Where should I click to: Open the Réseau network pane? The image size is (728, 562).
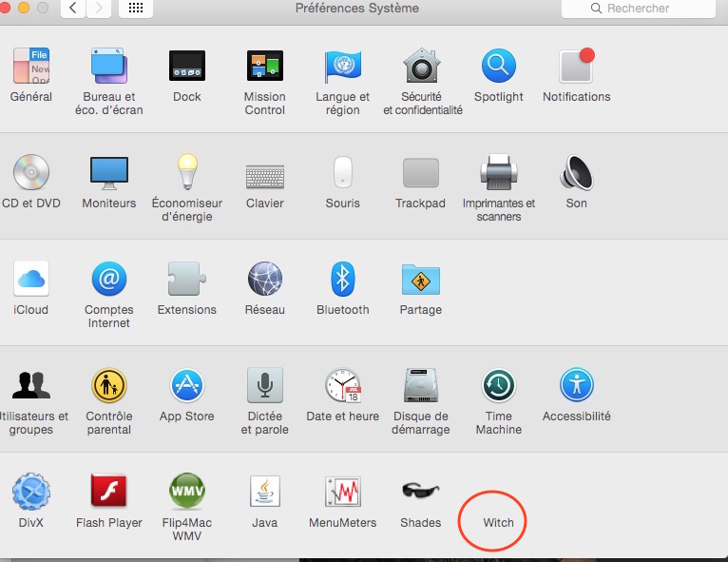pyautogui.click(x=264, y=280)
